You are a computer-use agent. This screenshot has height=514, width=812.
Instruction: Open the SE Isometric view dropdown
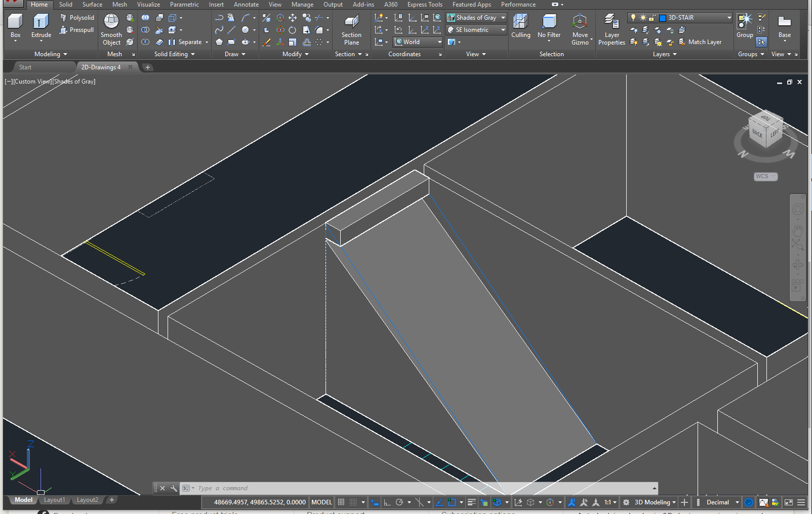(x=476, y=30)
